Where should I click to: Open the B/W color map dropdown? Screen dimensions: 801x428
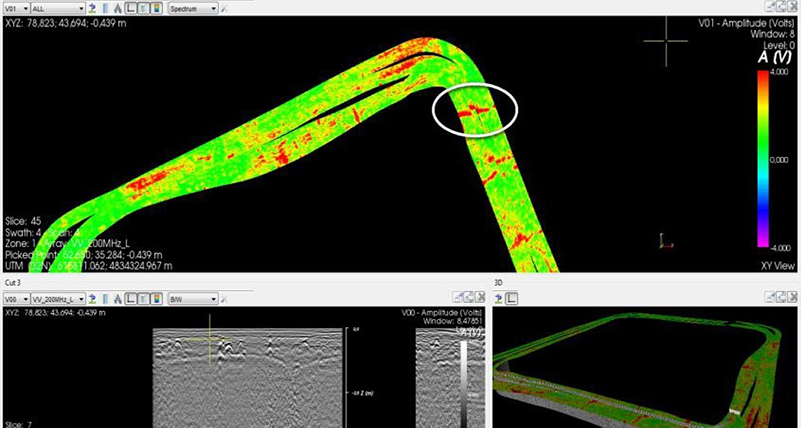click(x=189, y=298)
